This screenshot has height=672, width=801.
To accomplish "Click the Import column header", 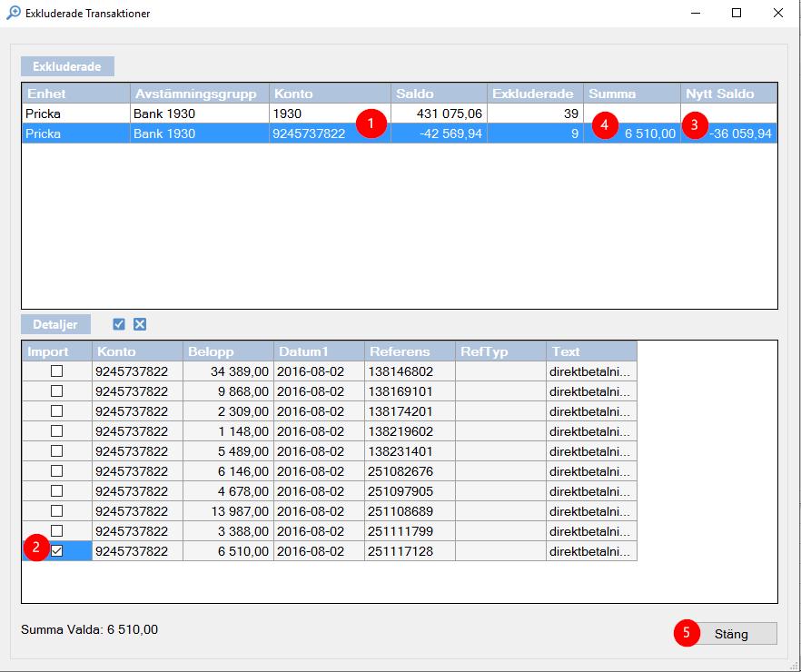I will pyautogui.click(x=56, y=351).
